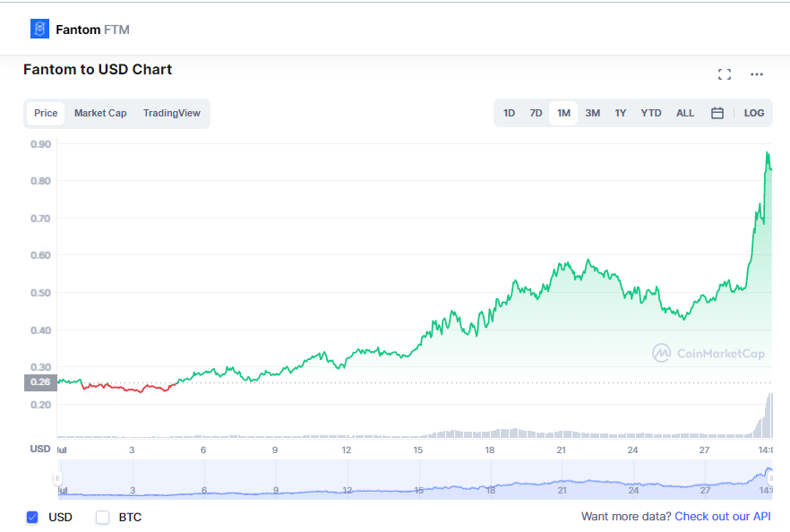Click the 0.90 y-axis label
Image resolution: width=790 pixels, height=532 pixels.
click(x=40, y=144)
